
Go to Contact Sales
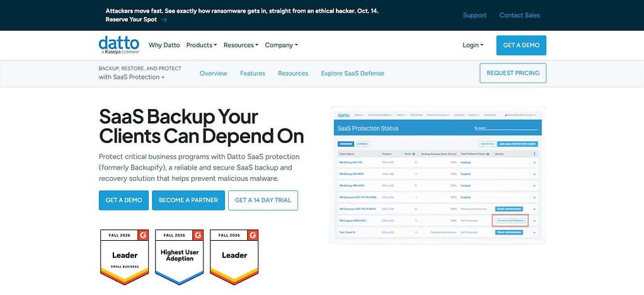pyautogui.click(x=520, y=15)
